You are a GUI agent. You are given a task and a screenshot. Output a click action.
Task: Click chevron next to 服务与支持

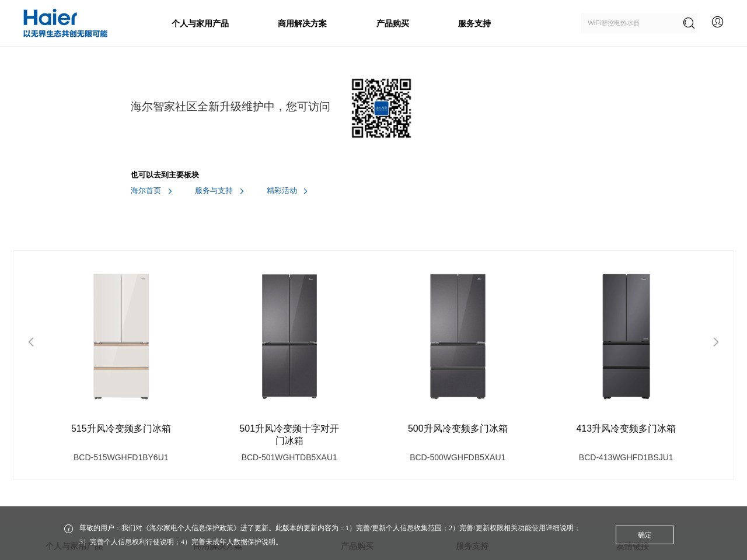tap(242, 191)
